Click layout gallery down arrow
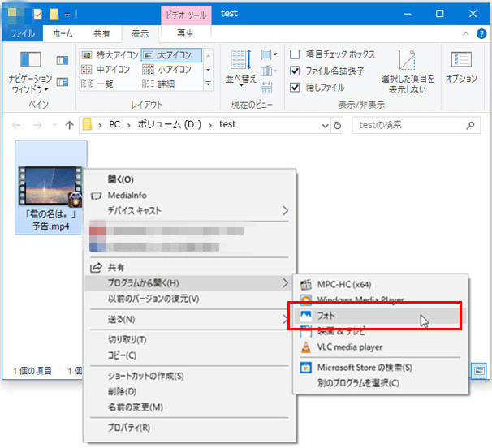492x448 pixels. tap(209, 70)
